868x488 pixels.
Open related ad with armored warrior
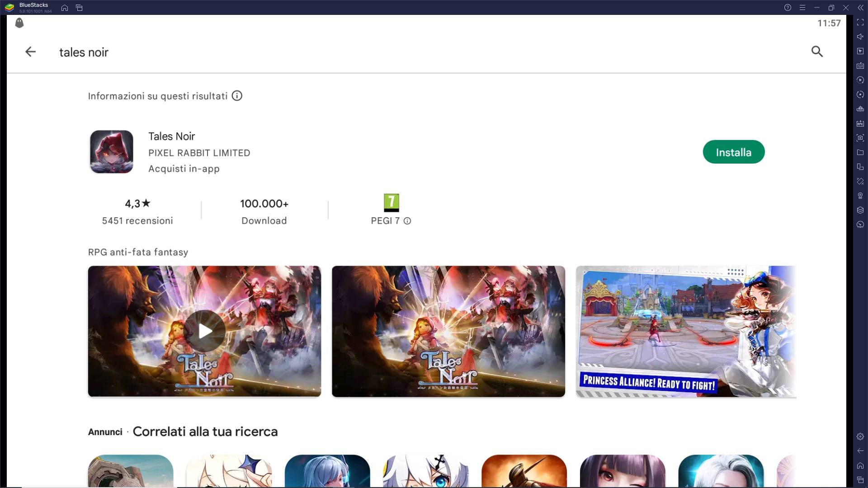click(524, 471)
